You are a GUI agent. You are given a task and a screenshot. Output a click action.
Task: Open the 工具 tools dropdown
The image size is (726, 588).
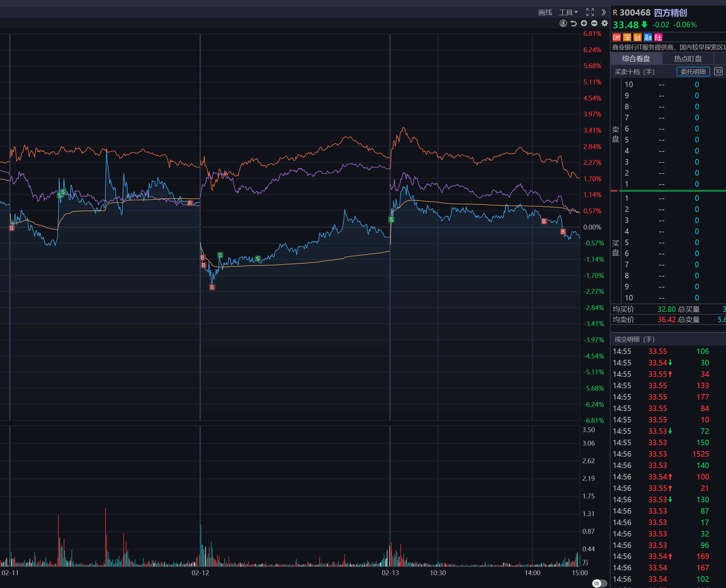click(x=568, y=12)
